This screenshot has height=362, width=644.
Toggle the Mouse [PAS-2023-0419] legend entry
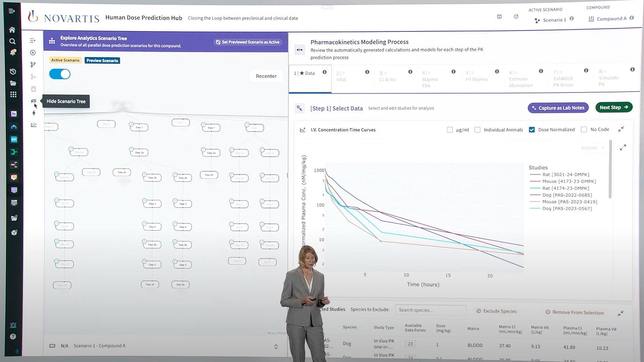pyautogui.click(x=563, y=202)
